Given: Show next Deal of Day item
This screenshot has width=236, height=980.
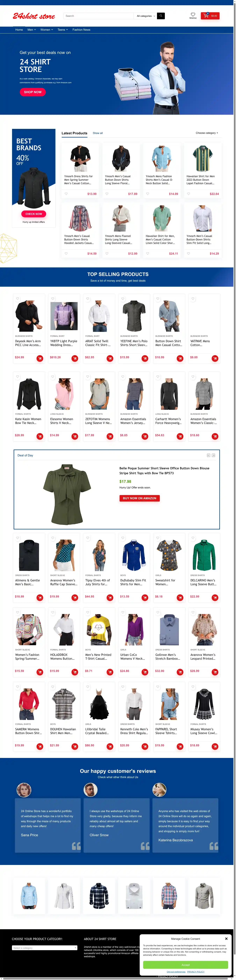Looking at the screenshot, I should pyautogui.click(x=213, y=455).
